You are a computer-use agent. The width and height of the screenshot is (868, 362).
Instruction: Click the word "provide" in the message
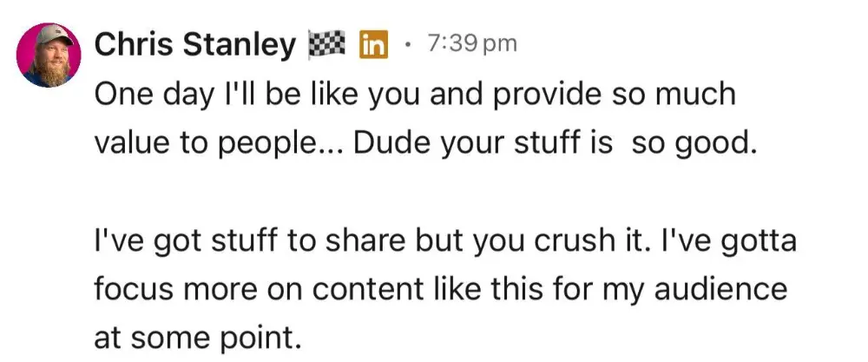(x=547, y=95)
